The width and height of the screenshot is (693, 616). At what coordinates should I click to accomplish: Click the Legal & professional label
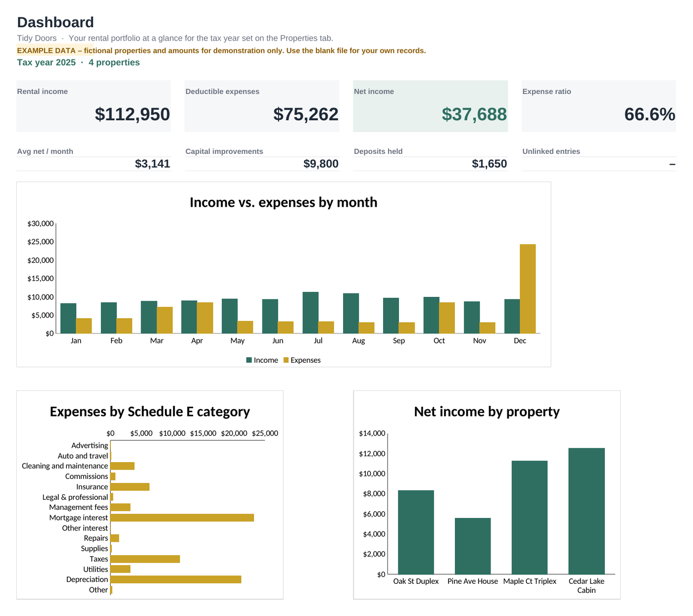(x=75, y=497)
